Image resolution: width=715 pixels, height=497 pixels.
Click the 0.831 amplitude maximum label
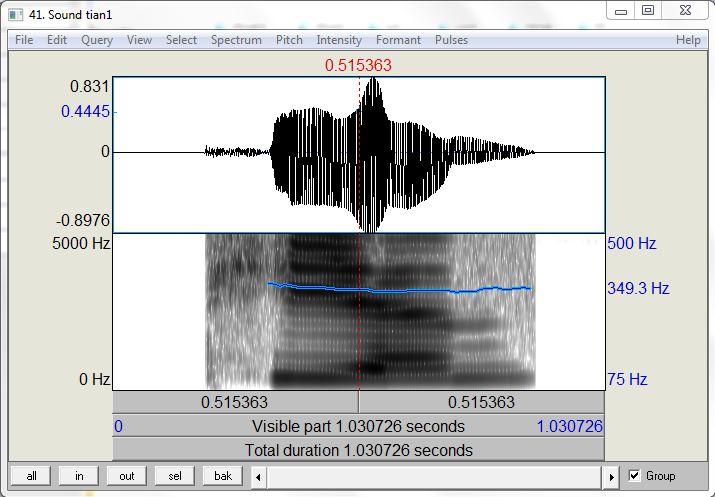89,86
